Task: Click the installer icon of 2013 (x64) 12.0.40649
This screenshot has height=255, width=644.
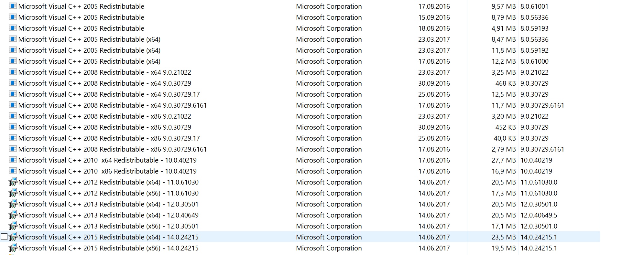Action: coord(13,215)
